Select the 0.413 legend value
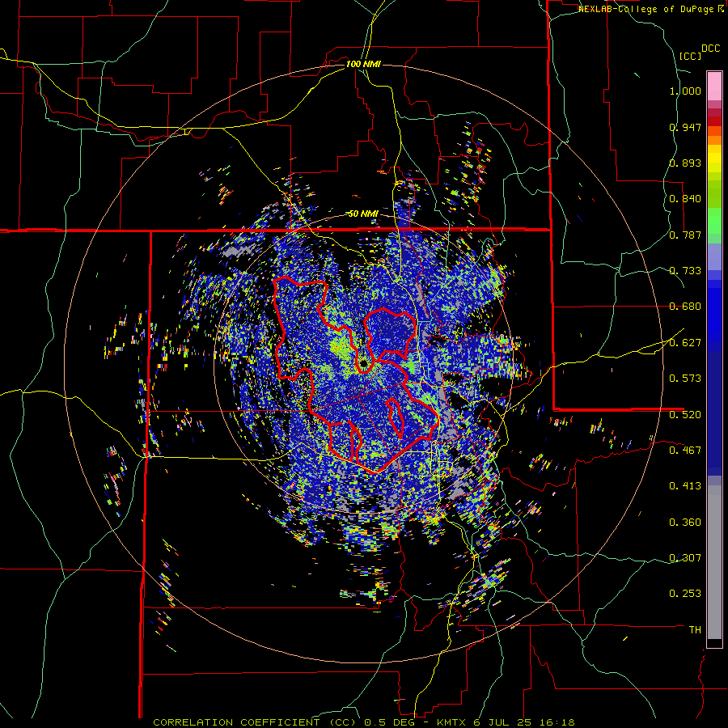Screen dimensions: 728x728 [x=685, y=486]
